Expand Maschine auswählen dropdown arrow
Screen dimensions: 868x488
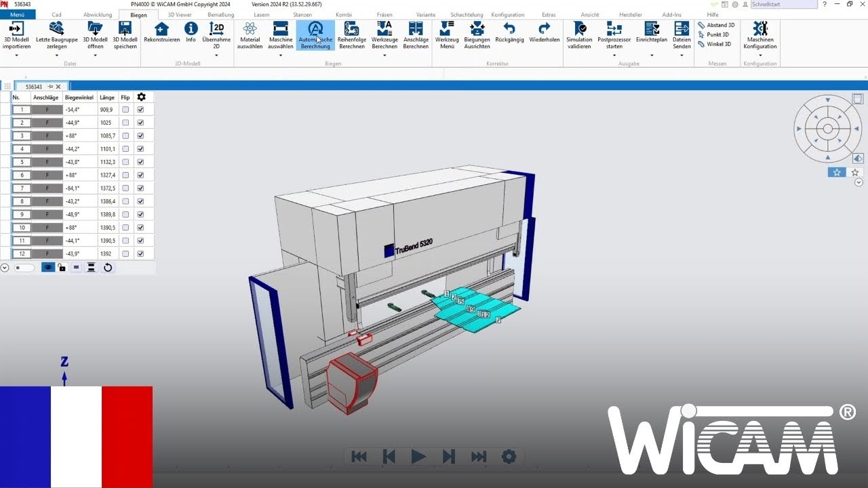(x=281, y=56)
